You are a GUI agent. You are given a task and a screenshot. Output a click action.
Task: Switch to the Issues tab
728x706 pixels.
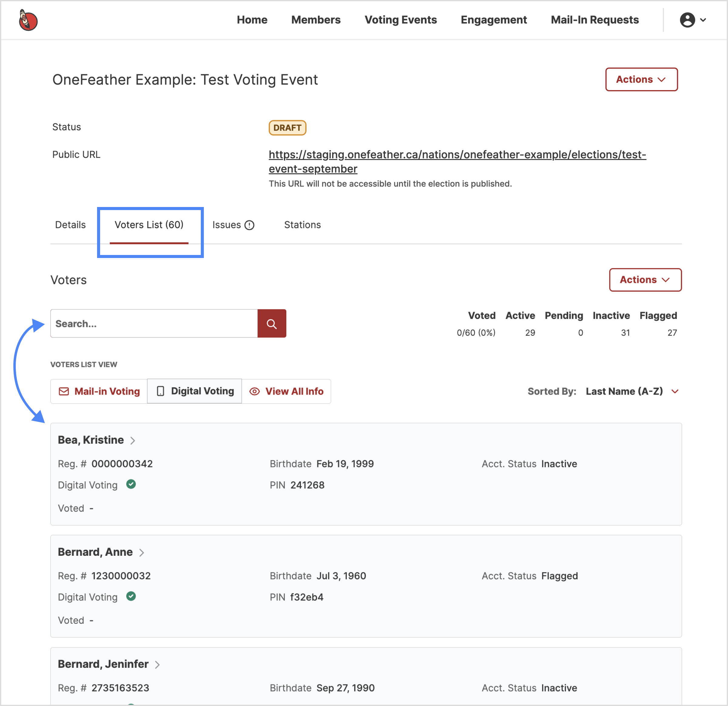[233, 225]
